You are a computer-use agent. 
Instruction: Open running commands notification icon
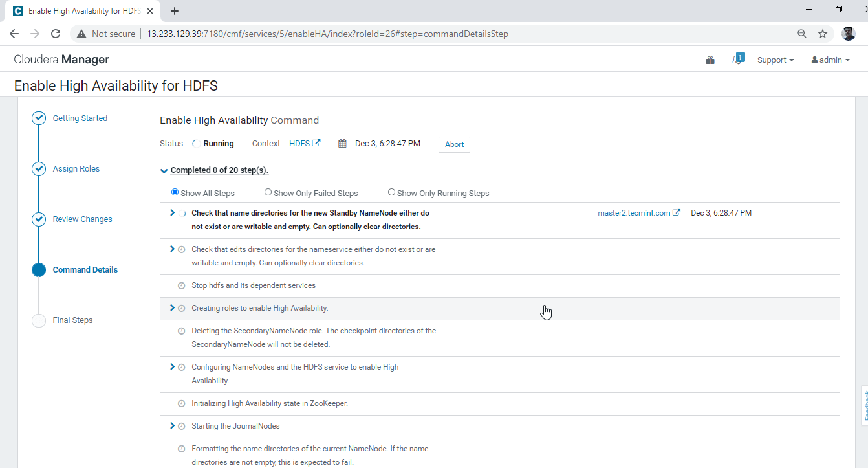pos(738,58)
